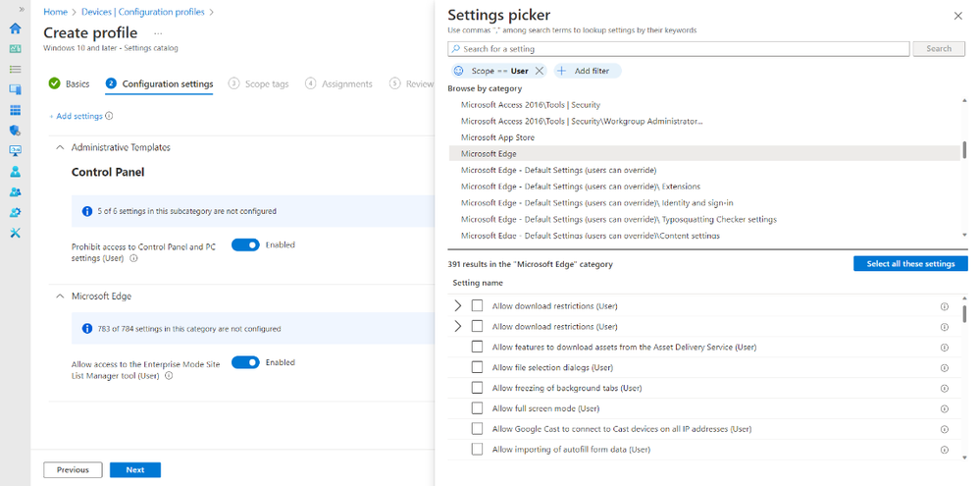Screen dimensions: 980x486
Task: Click the info icon beside Add settings
Action: [x=109, y=116]
